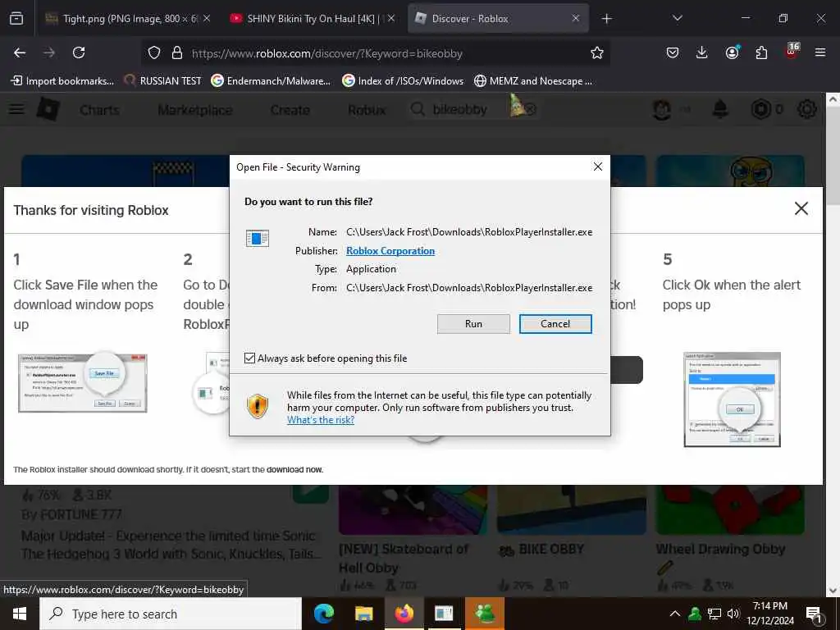This screenshot has height=630, width=840.
Task: Open the RUSSIAN TEST bookmark
Action: pyautogui.click(x=163, y=81)
